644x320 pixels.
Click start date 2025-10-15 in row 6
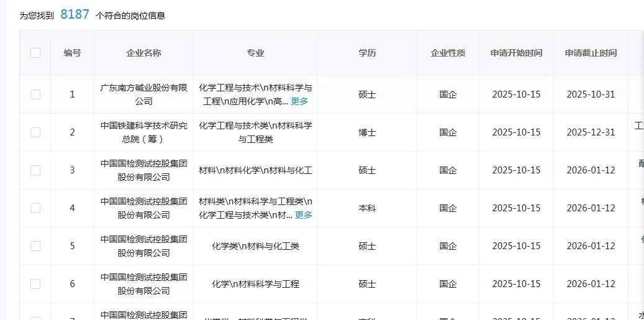516,283
